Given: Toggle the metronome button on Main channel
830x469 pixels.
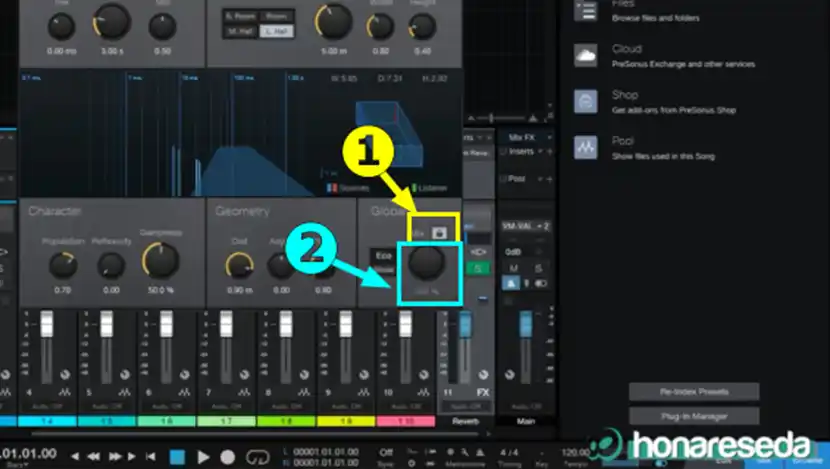Looking at the screenshot, I should (511, 284).
